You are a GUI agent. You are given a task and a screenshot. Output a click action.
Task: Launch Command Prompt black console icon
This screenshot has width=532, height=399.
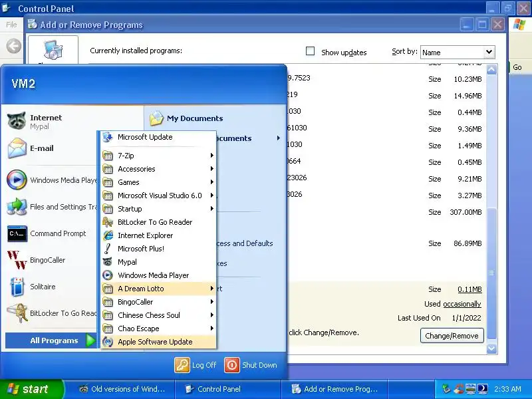click(17, 233)
